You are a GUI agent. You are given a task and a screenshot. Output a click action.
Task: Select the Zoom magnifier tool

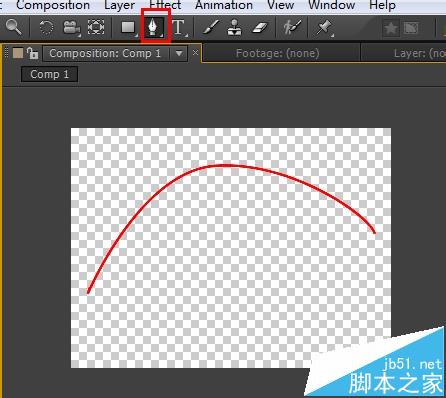14,27
